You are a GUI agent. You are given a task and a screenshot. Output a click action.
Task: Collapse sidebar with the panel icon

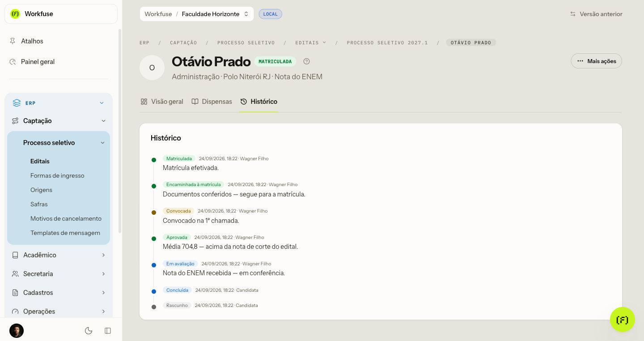(108, 331)
